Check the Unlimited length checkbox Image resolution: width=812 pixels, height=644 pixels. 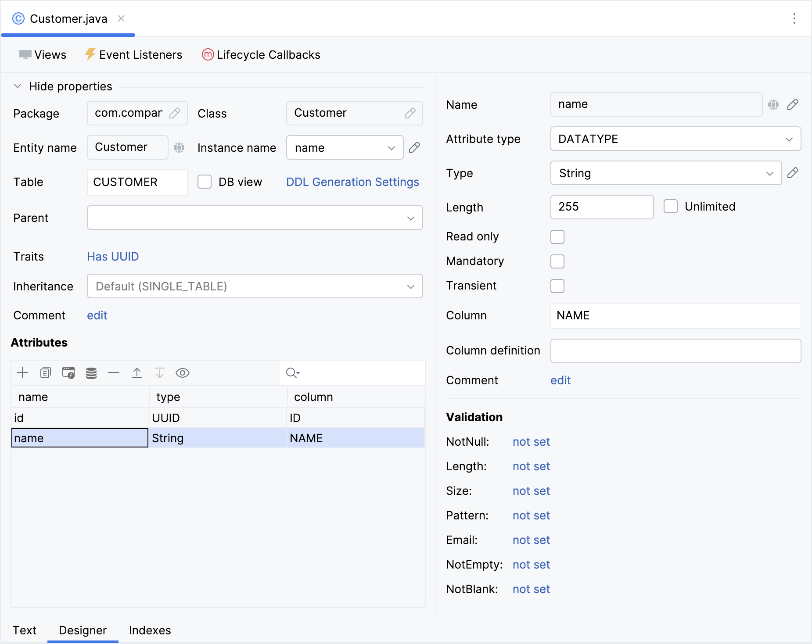click(x=671, y=206)
